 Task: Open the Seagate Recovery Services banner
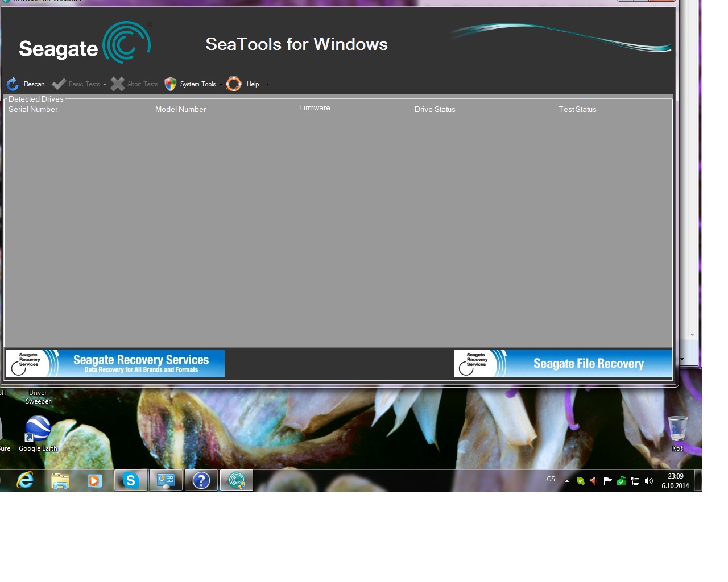(x=115, y=364)
